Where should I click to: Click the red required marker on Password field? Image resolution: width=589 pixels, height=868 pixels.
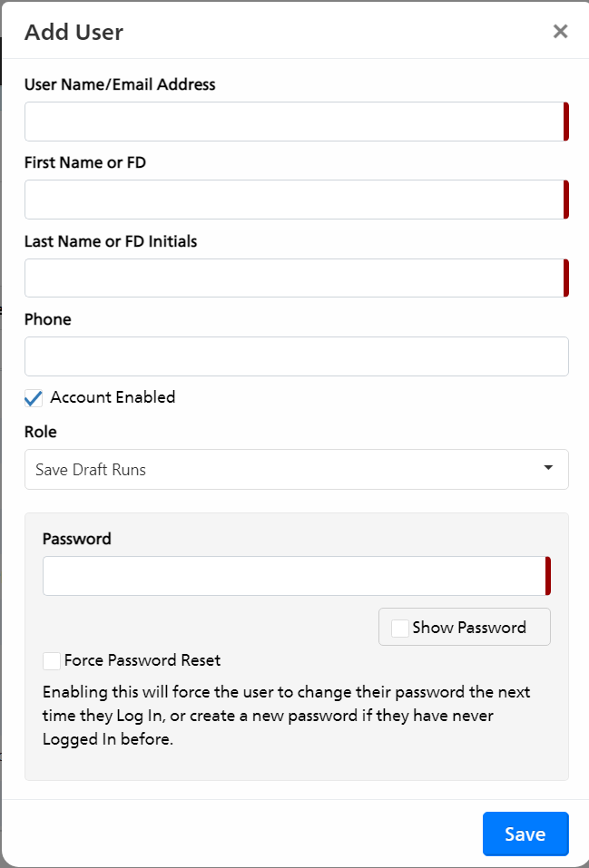pos(548,576)
